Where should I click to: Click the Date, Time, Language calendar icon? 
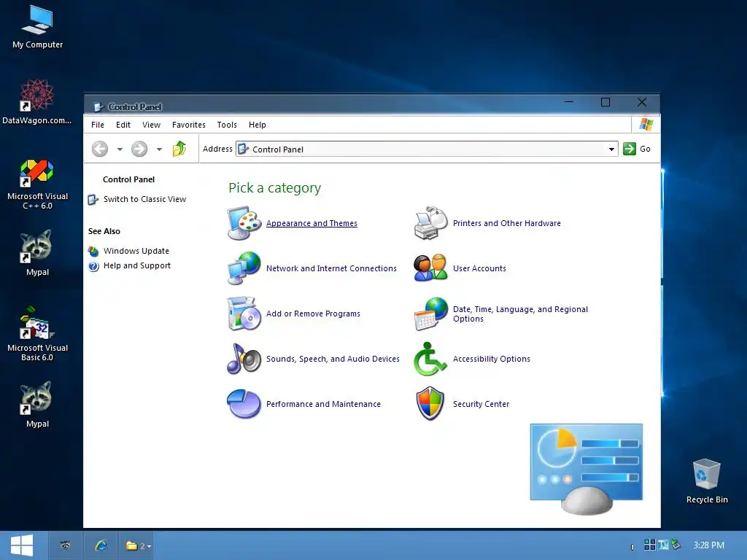(x=430, y=314)
